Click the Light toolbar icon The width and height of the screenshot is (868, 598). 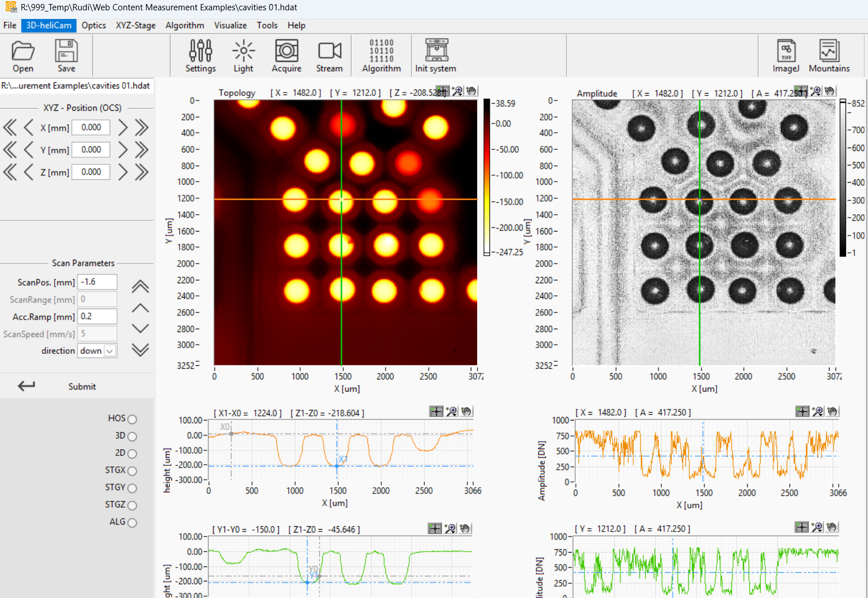pos(243,52)
